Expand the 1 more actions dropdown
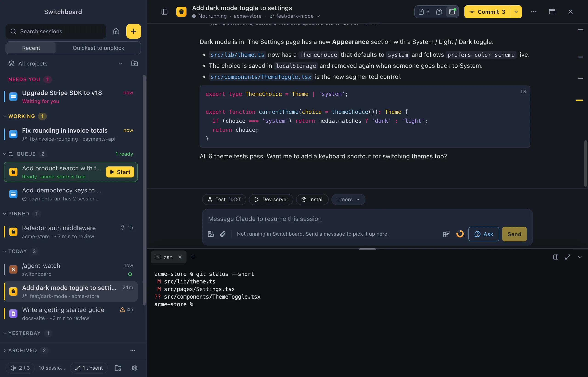This screenshot has width=588, height=377. click(348, 200)
